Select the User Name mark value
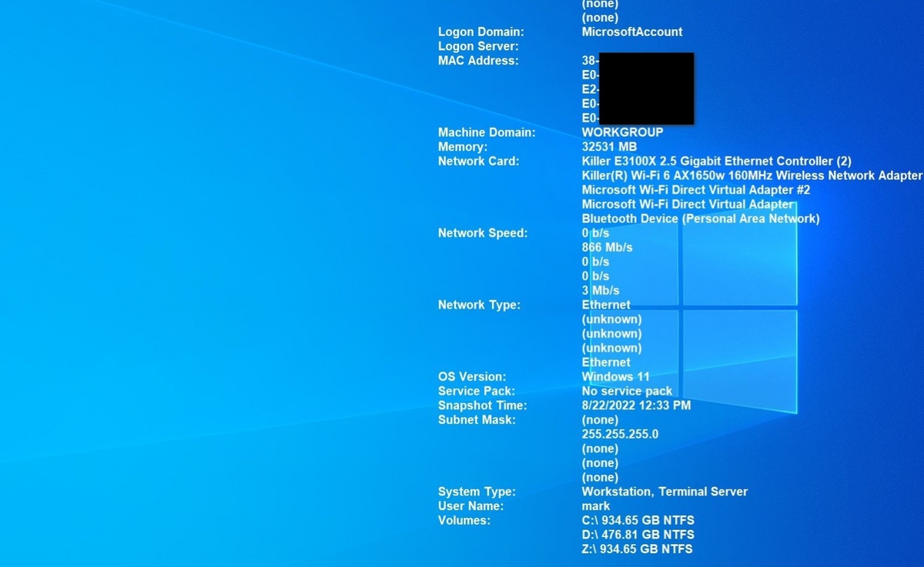 click(x=595, y=506)
